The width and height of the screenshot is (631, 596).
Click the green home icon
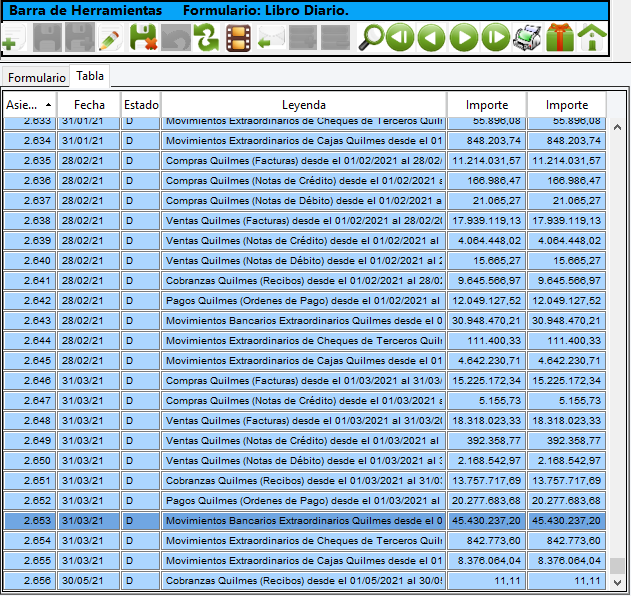(592, 38)
